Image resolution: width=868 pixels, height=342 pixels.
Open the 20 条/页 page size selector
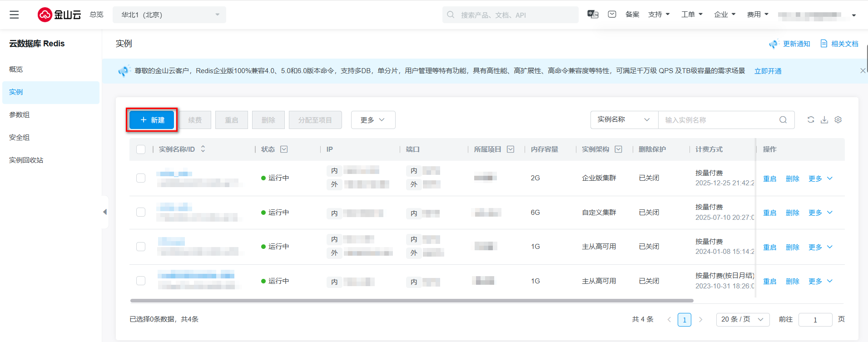tap(743, 319)
